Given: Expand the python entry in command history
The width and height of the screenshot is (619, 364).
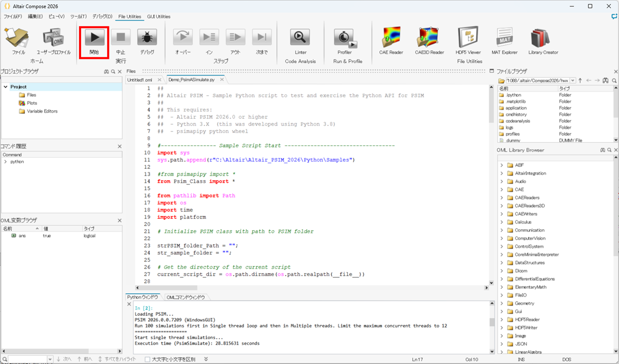Looking at the screenshot, I should (5, 161).
